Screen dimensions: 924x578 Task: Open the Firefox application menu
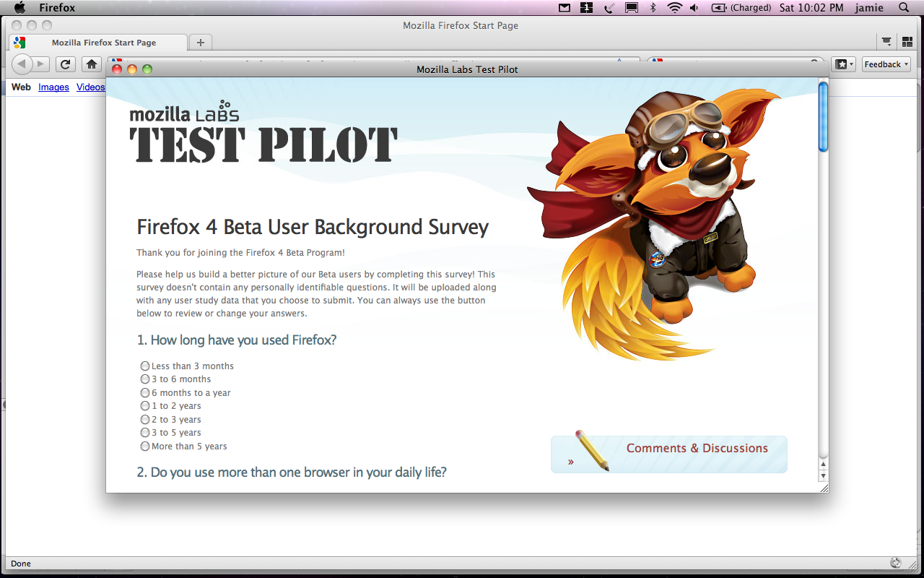pyautogui.click(x=57, y=8)
